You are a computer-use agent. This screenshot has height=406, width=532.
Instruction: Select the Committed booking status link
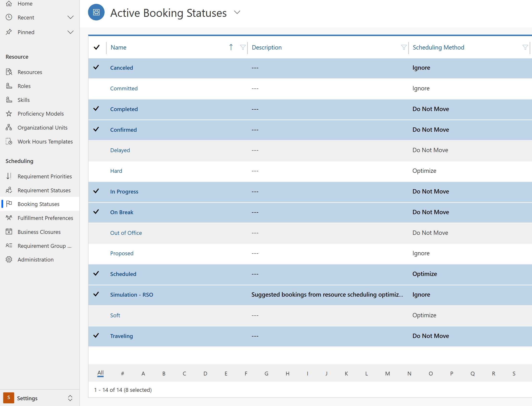tap(124, 88)
